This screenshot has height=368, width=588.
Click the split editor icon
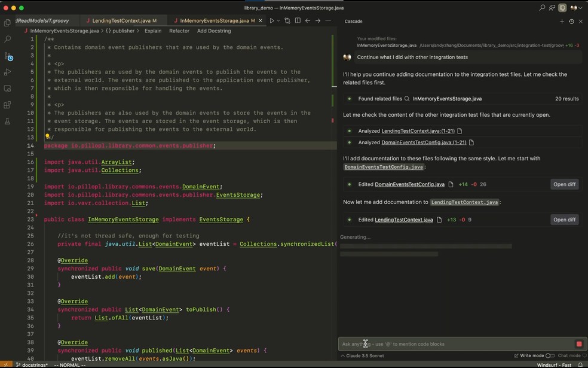pos(298,21)
